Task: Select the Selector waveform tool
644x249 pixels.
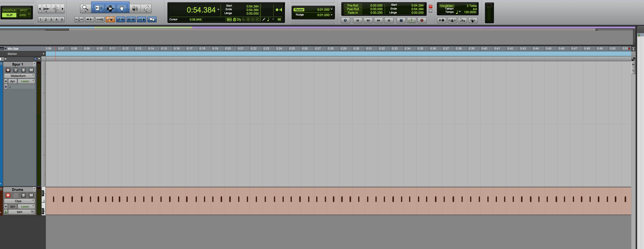Action: tap(110, 8)
